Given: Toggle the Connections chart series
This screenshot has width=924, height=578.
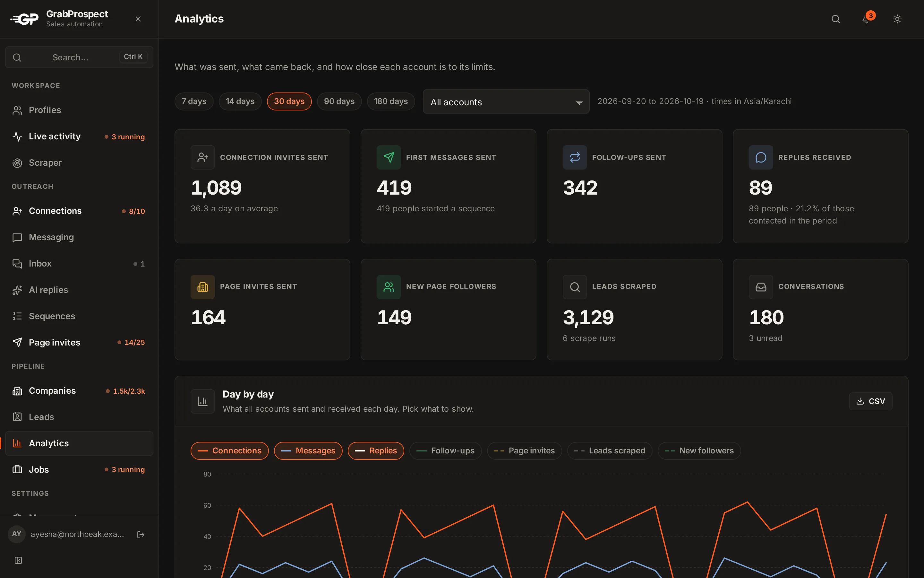Looking at the screenshot, I should (229, 451).
